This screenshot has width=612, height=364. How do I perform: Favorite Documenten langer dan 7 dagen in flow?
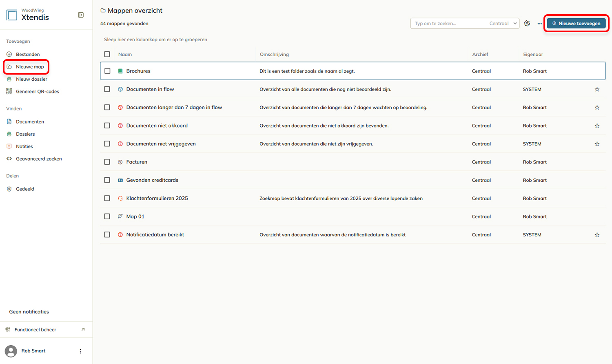click(x=597, y=108)
